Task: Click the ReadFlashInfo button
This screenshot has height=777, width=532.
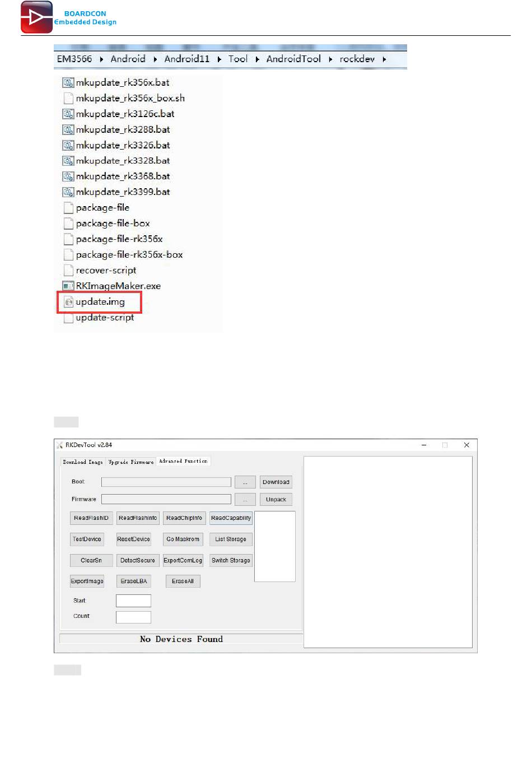Action: pos(138,518)
